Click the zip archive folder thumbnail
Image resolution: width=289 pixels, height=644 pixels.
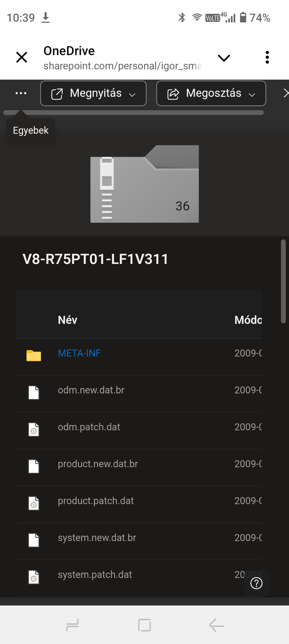point(144,184)
